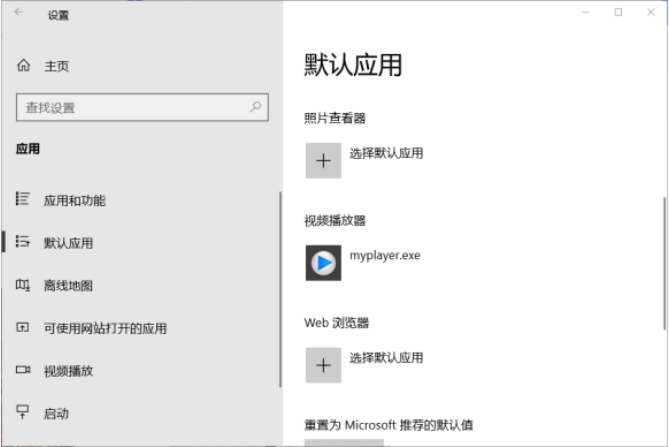Click the 设置 window title

tap(58, 15)
